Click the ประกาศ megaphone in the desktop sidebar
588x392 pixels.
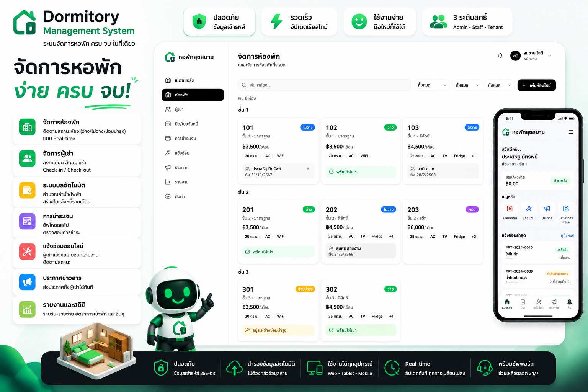[x=168, y=168]
